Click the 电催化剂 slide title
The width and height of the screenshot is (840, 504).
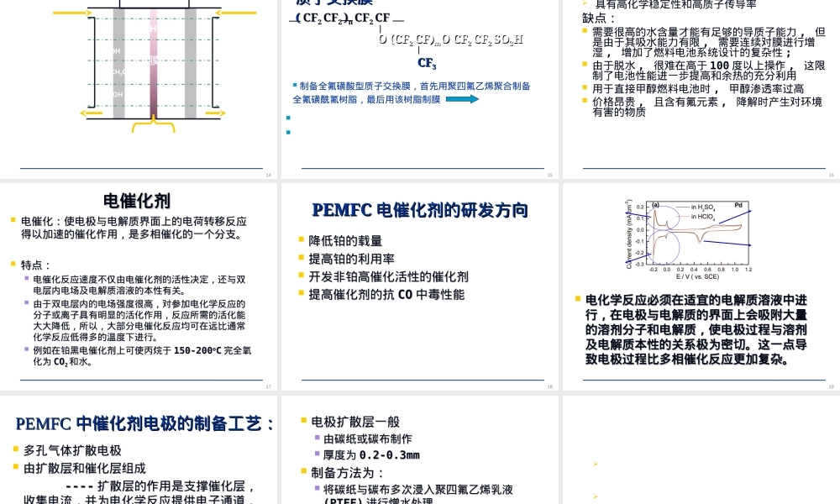pos(137,201)
